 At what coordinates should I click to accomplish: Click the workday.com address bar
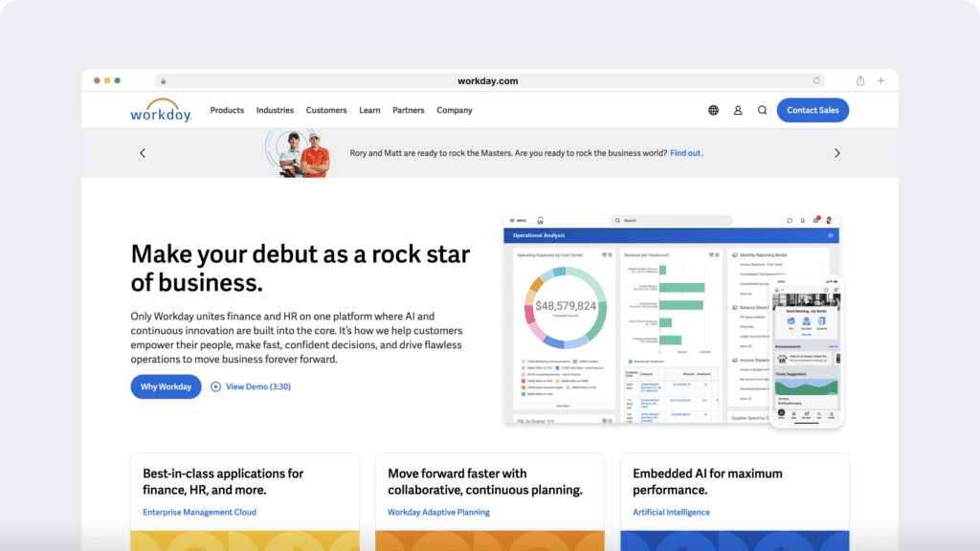(489, 80)
